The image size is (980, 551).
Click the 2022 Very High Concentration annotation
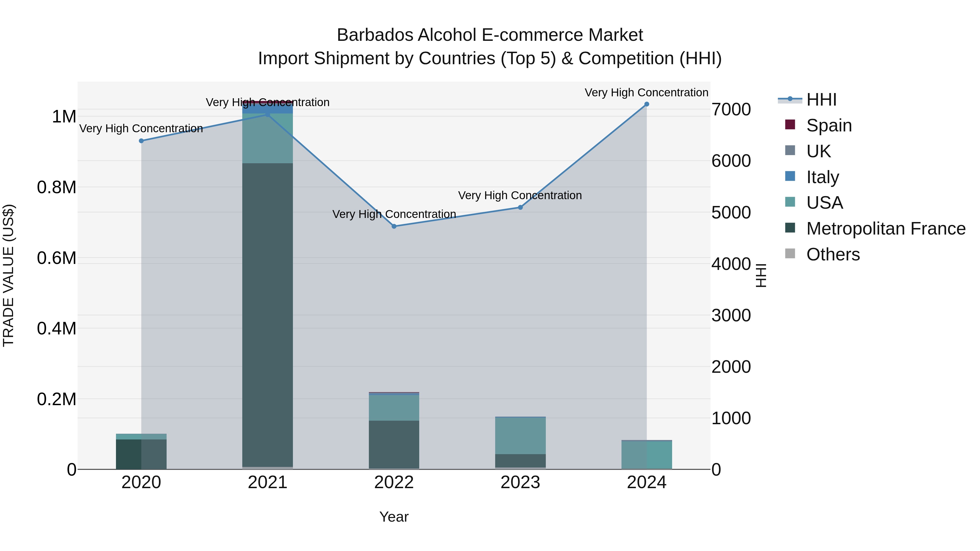pyautogui.click(x=394, y=214)
